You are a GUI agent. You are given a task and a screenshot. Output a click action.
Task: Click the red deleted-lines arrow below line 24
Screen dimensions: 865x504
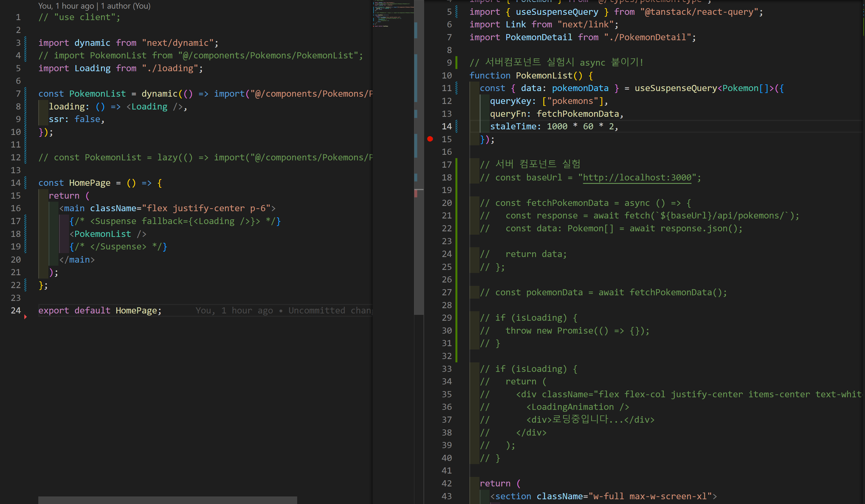pos(25,317)
